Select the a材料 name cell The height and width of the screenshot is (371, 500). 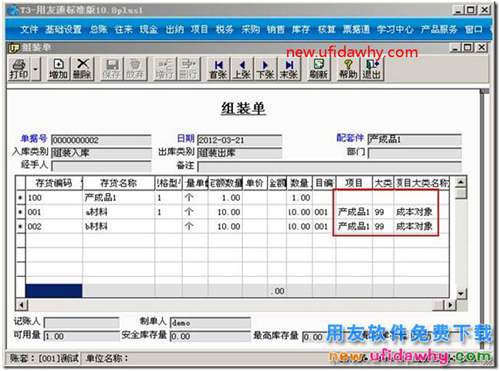tap(119, 212)
